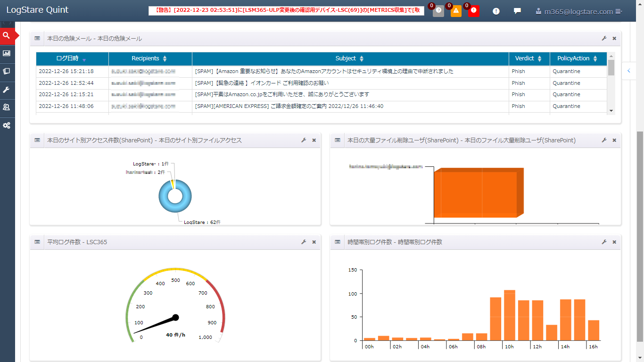644x362 pixels.
Task: Click the orange warning alerts icon
Action: 455,10
